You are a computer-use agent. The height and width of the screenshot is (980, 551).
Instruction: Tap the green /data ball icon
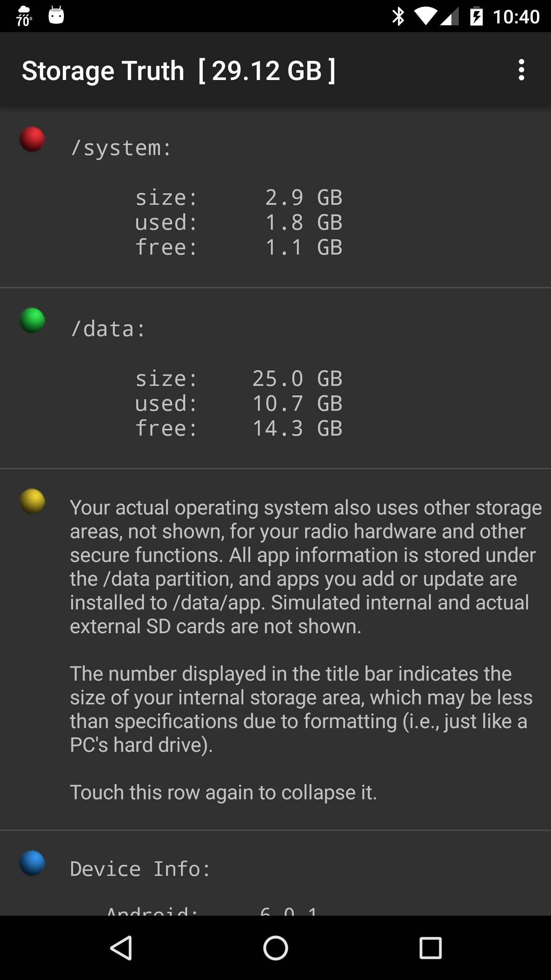(32, 320)
